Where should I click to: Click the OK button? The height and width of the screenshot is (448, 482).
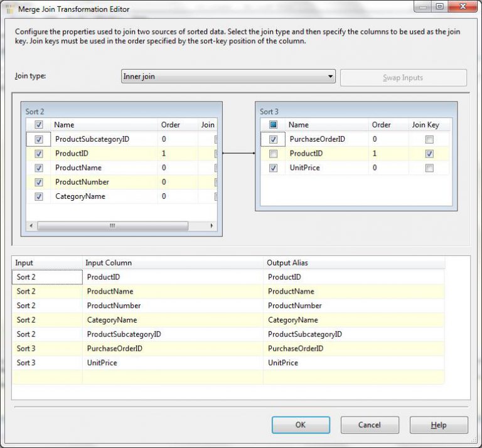pos(300,425)
